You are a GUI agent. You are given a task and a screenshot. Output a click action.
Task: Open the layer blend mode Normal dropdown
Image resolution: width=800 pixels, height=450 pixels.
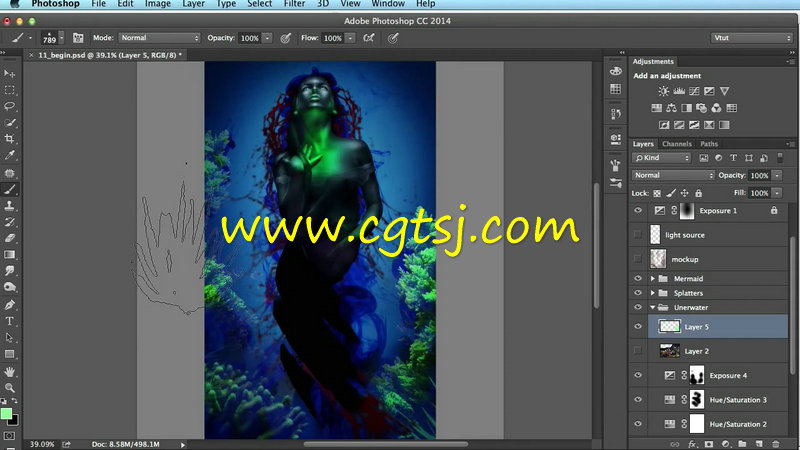[673, 175]
